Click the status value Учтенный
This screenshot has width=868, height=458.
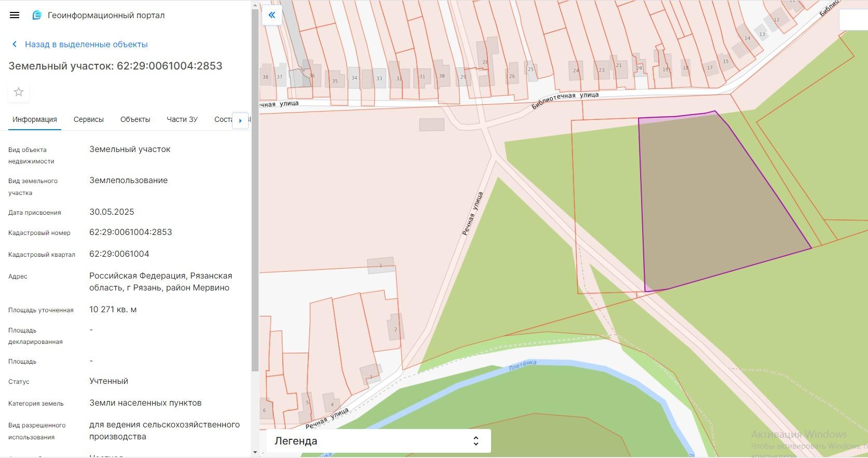pyautogui.click(x=108, y=381)
